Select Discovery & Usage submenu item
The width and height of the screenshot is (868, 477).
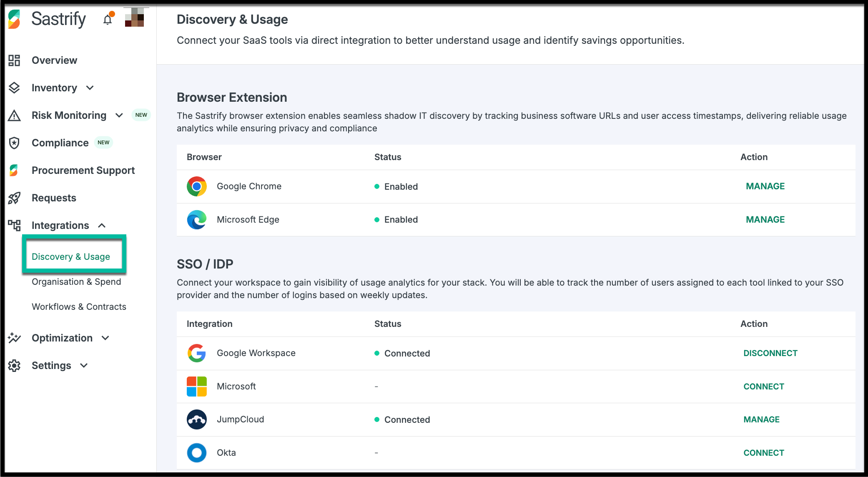click(71, 256)
